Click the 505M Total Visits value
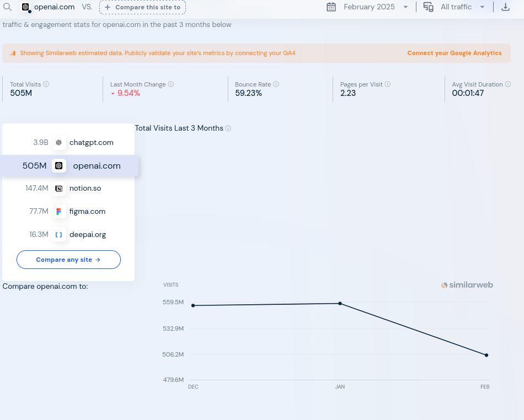The image size is (524, 420). [x=21, y=93]
